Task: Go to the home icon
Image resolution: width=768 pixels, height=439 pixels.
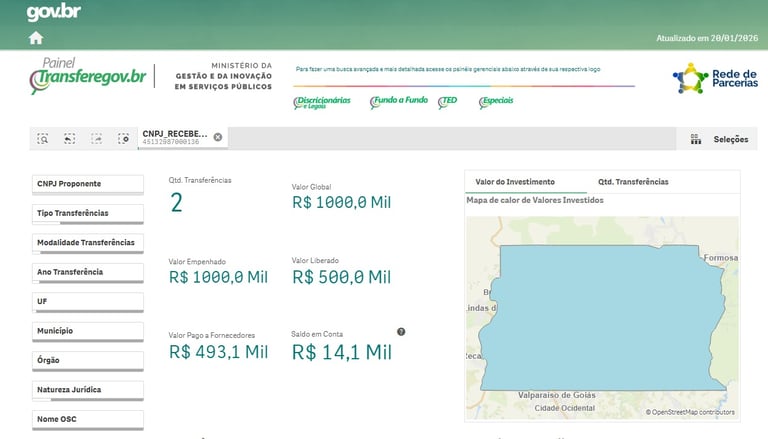Action: coord(36,38)
